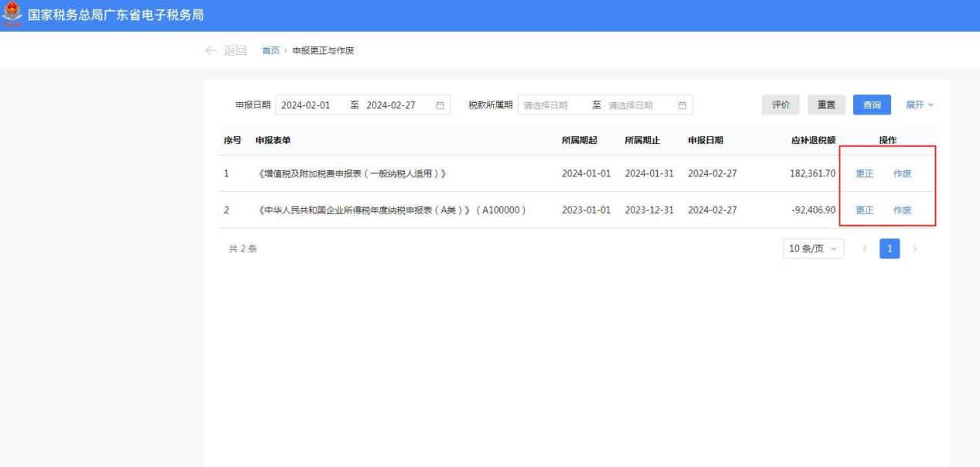Click 作废 for the 企业所得税 annual return
980x467 pixels.
click(902, 210)
